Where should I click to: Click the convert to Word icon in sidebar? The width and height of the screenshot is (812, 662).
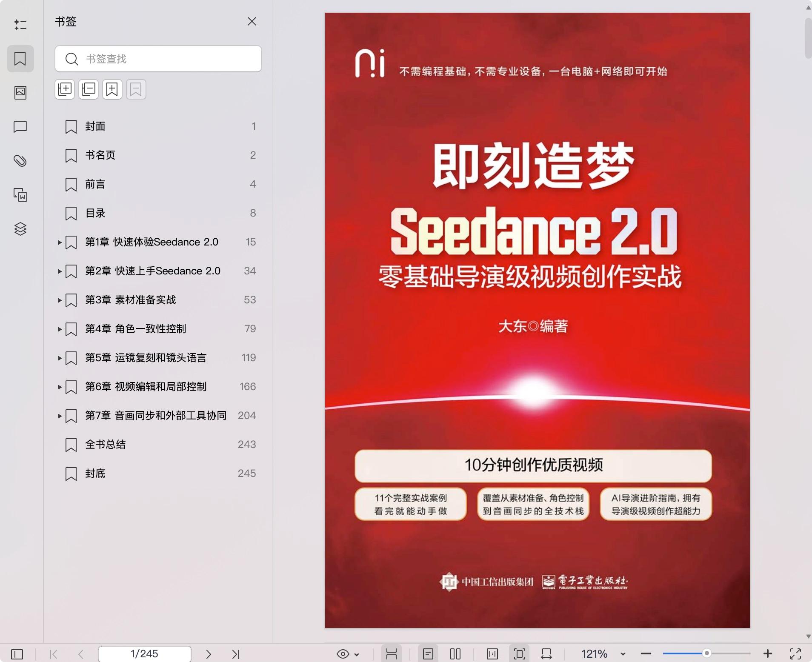click(20, 195)
